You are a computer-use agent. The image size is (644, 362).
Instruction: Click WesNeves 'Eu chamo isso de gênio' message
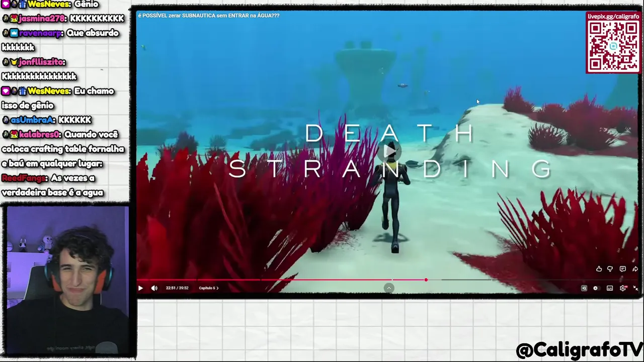[x=58, y=98]
